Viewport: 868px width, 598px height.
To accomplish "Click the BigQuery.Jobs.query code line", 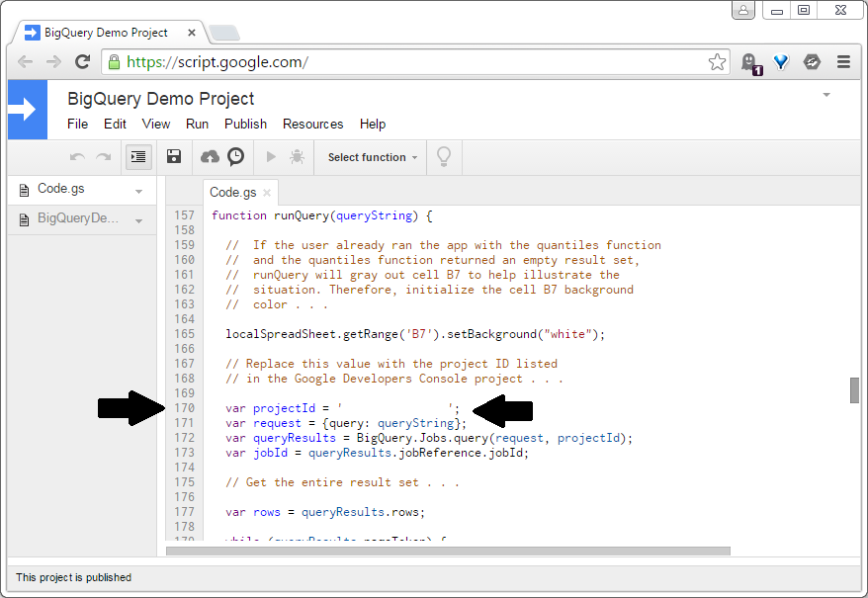I will tap(429, 438).
